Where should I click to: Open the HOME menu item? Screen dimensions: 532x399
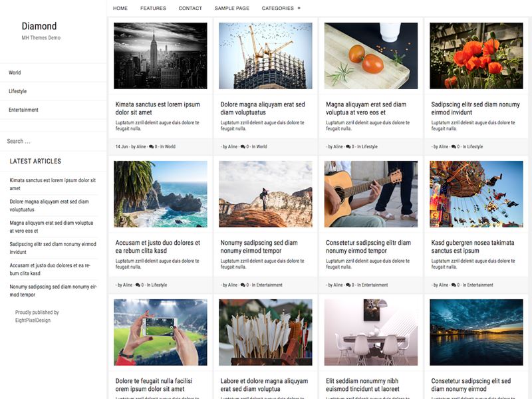(120, 8)
